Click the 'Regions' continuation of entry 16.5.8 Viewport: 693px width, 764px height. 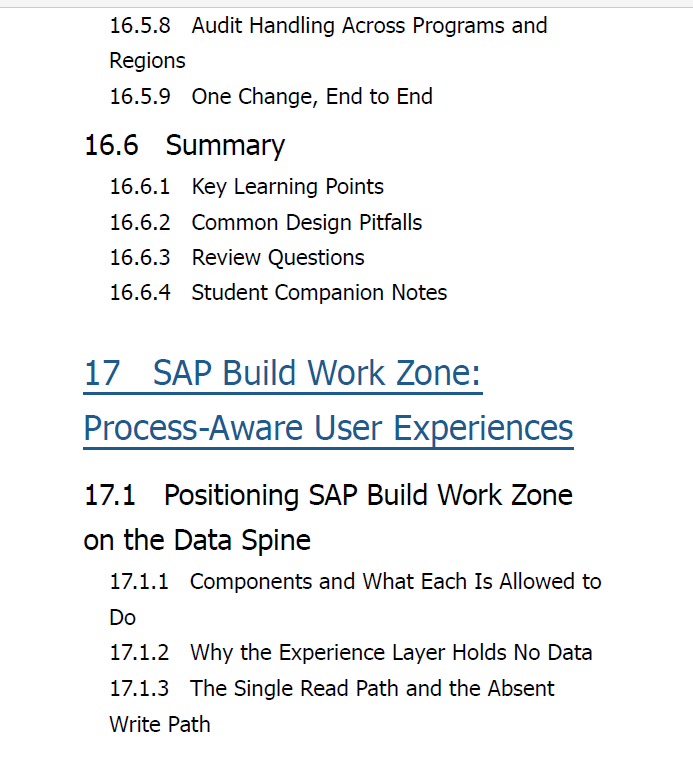coord(148,61)
